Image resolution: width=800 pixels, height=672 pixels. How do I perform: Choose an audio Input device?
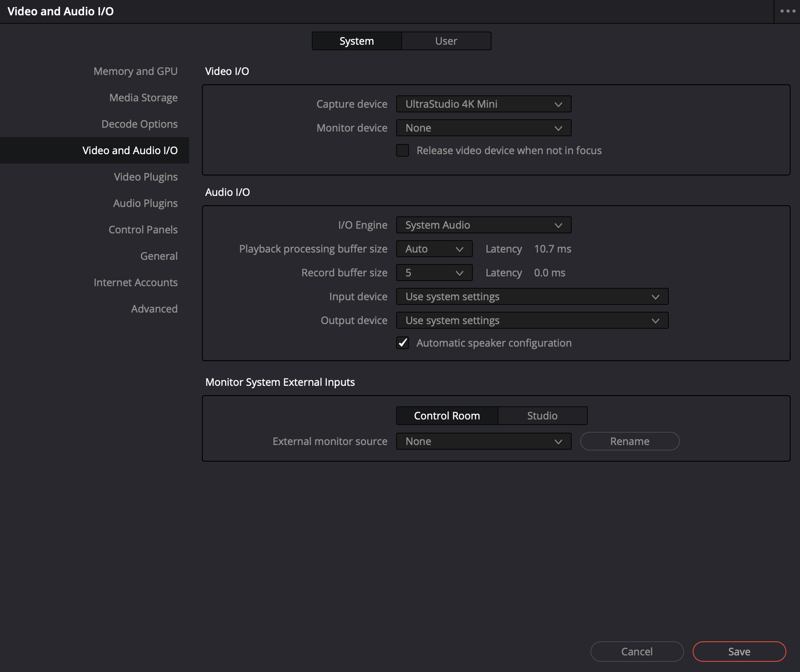tap(532, 296)
